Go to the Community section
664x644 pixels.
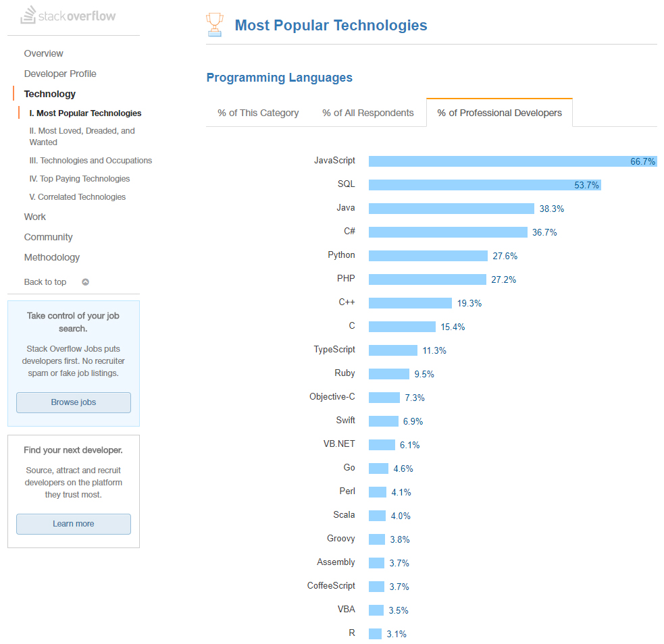pyautogui.click(x=48, y=238)
